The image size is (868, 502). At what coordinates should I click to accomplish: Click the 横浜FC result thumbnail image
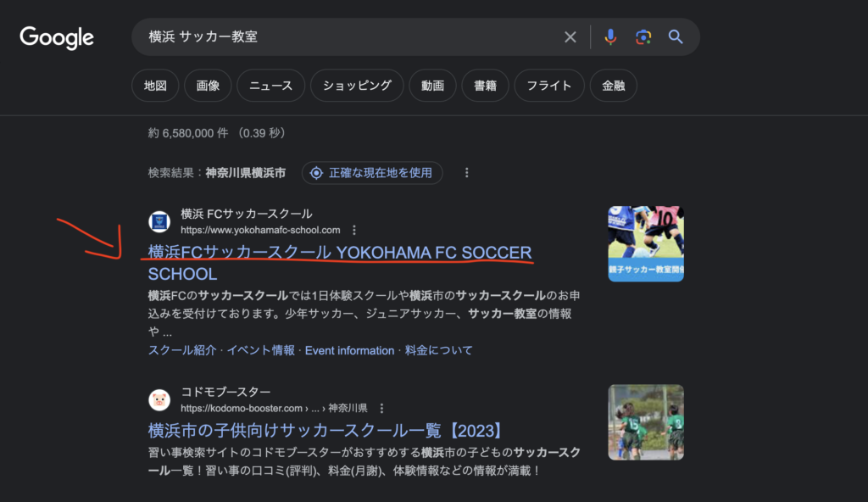[646, 244]
